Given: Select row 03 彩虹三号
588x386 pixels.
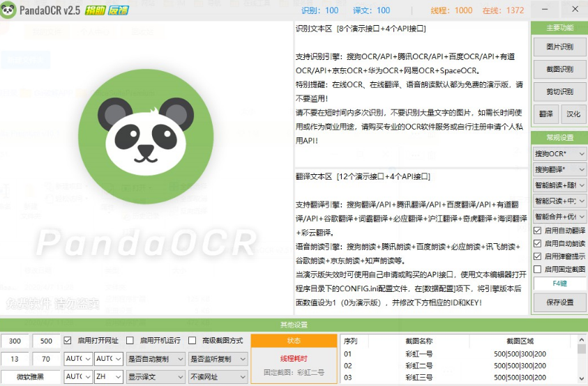Looking at the screenshot, I should tap(458, 377).
